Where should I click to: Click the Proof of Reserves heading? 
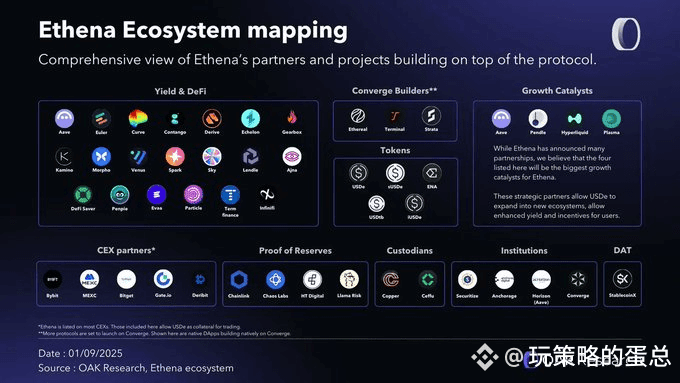click(295, 251)
